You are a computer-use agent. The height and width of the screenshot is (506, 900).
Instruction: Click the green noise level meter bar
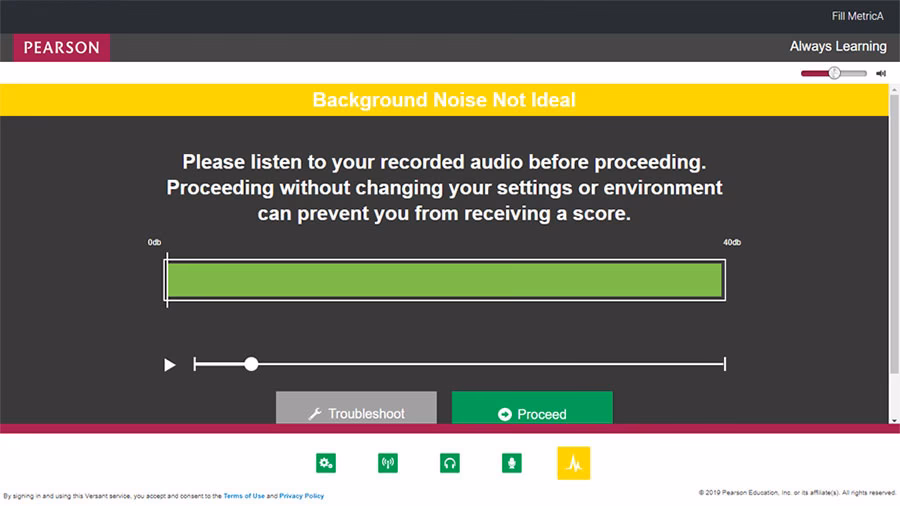pos(444,280)
